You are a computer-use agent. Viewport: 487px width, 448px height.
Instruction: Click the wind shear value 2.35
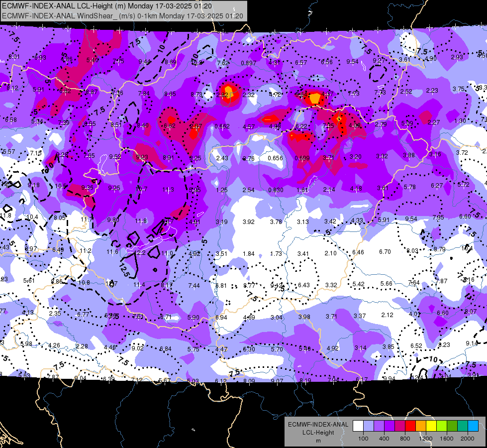(x=55, y=314)
